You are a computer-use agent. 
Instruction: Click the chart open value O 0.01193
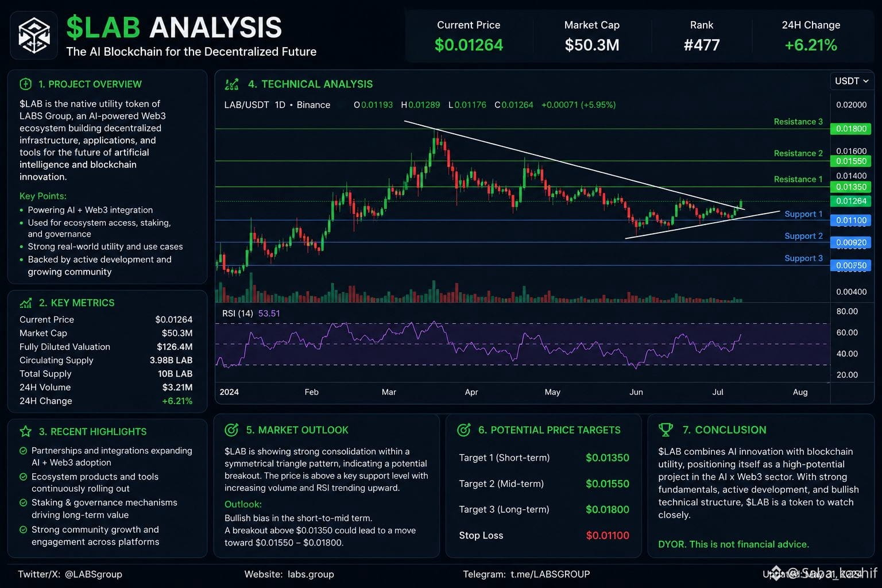pos(373,105)
